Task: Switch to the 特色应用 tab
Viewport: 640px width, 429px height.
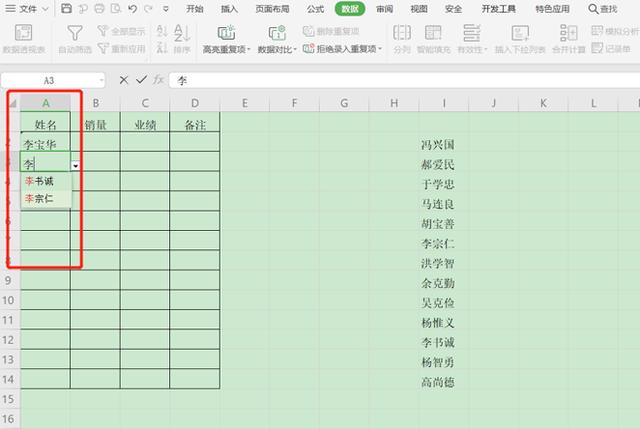Action: click(x=552, y=9)
